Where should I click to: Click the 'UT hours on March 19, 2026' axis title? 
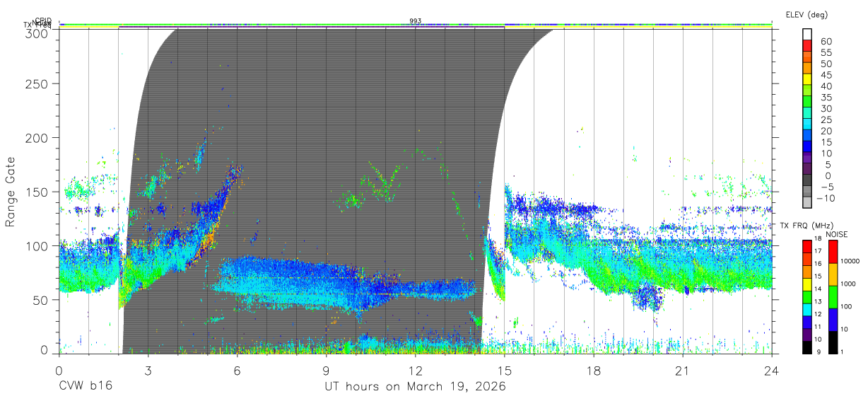(415, 387)
